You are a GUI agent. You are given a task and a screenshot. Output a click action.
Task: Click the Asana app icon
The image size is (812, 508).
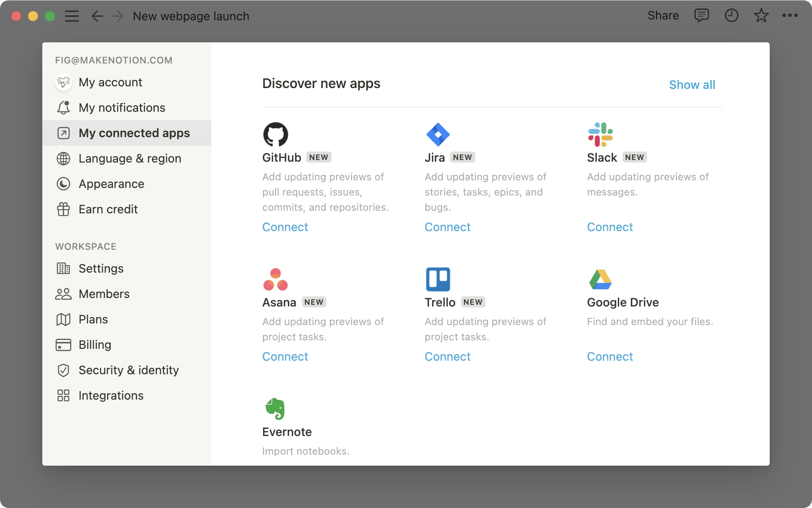(x=275, y=279)
